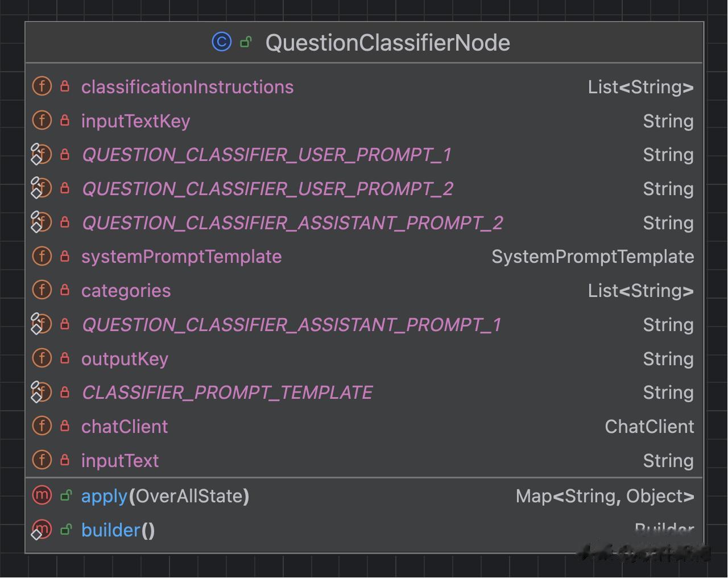This screenshot has width=728, height=578.
Task: Click the ChatClient type label
Action: coord(649,426)
